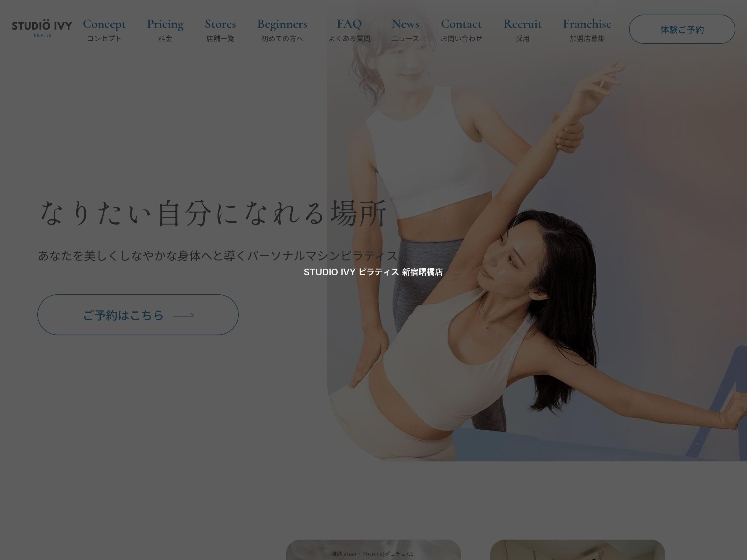The image size is (747, 560).
Task: Open the Beginners navigation link
Action: [282, 30]
